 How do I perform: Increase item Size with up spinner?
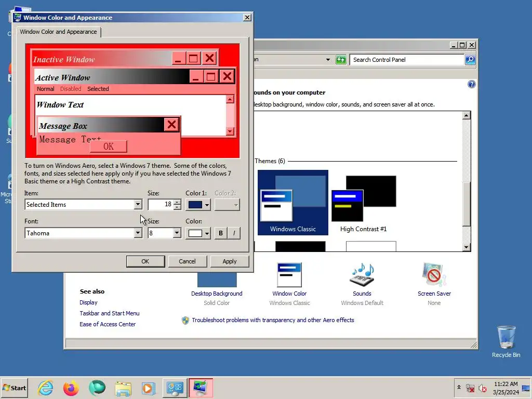(177, 202)
